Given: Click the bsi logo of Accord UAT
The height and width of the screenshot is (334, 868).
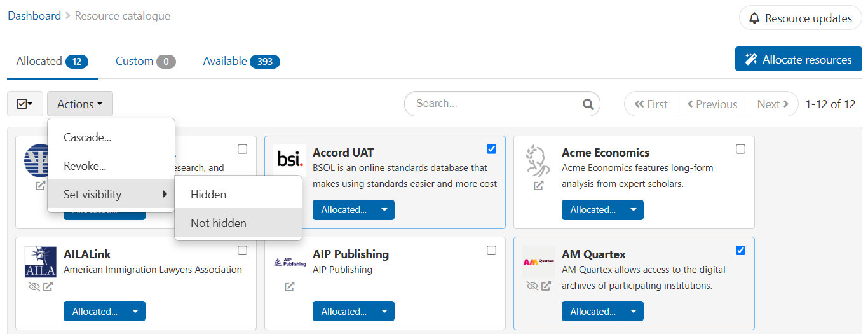Looking at the screenshot, I should pyautogui.click(x=289, y=160).
